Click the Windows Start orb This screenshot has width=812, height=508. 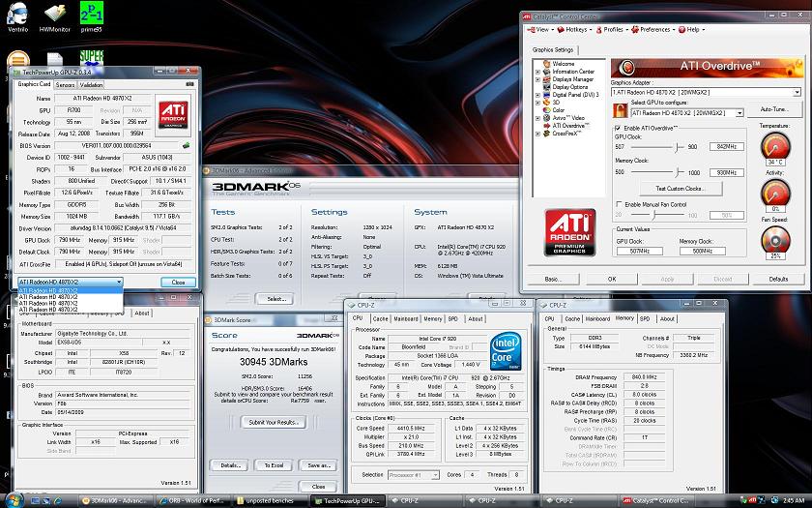14,500
